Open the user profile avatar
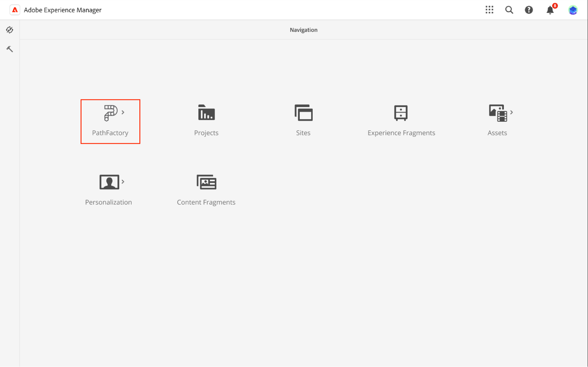This screenshot has width=588, height=367. pos(573,10)
